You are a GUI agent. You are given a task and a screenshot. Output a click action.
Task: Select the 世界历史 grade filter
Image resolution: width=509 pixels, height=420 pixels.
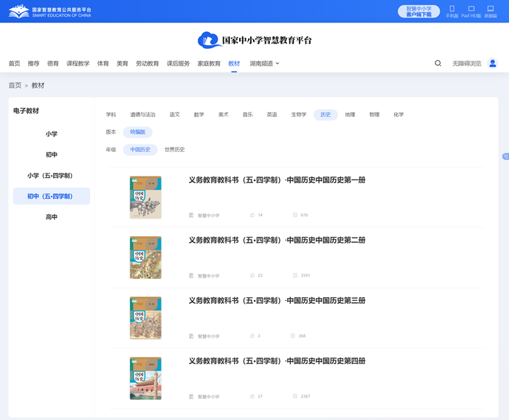pos(175,150)
